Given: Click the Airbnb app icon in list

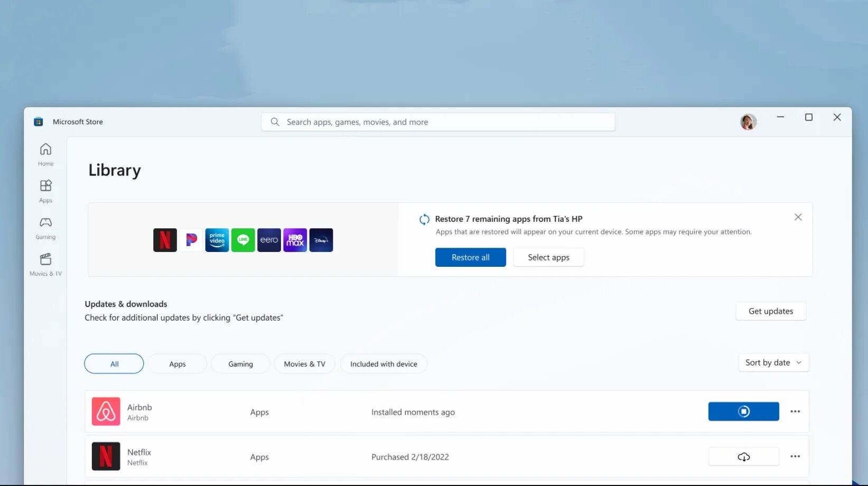Looking at the screenshot, I should pyautogui.click(x=106, y=412).
